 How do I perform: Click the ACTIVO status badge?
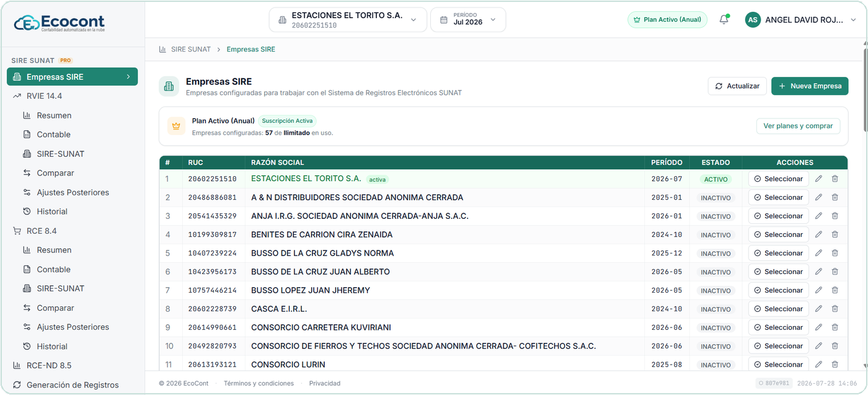coord(715,179)
